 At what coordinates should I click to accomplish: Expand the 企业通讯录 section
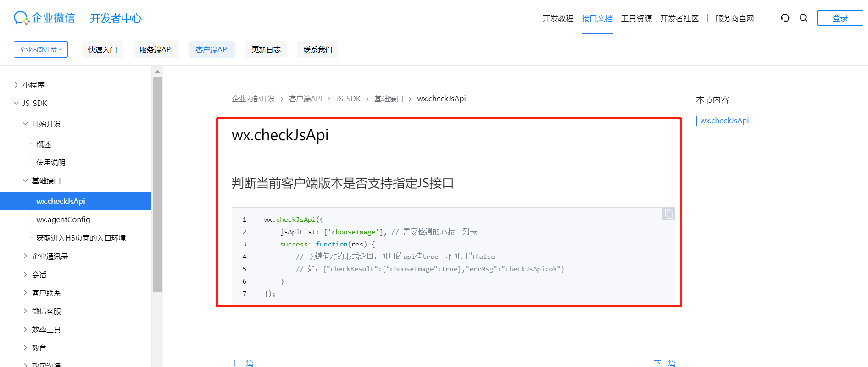click(25, 256)
